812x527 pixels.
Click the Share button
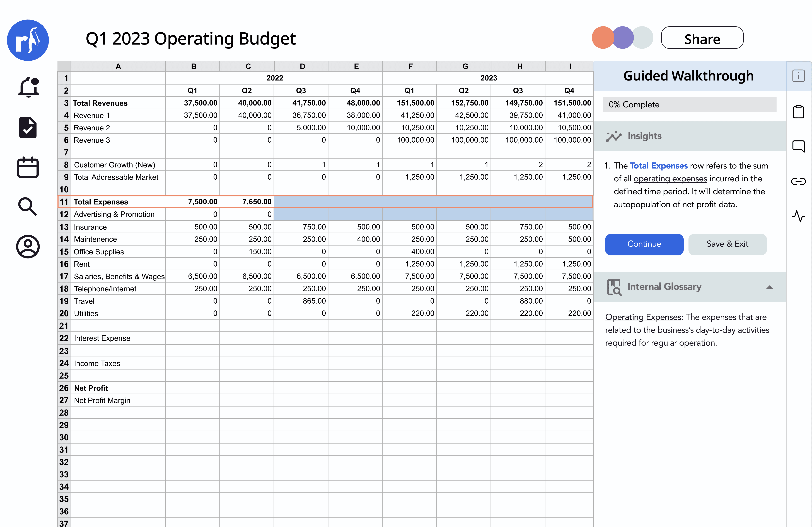pyautogui.click(x=702, y=38)
